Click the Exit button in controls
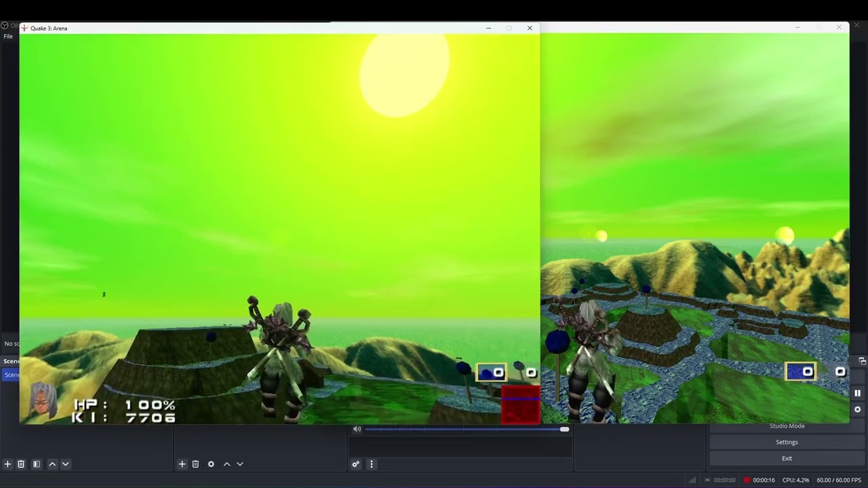The height and width of the screenshot is (488, 868). (787, 458)
